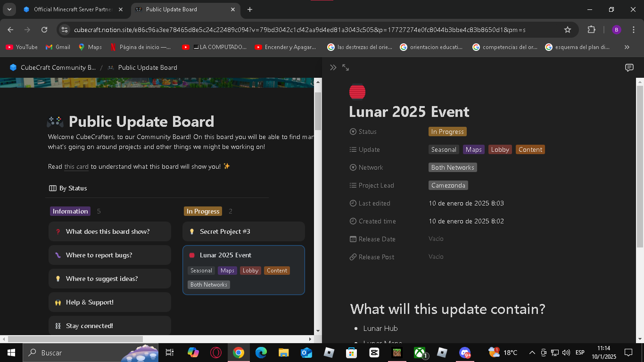Viewport: 644px width, 362px height.
Task: Open Microsoft Edge from the taskbar
Action: coord(261,353)
